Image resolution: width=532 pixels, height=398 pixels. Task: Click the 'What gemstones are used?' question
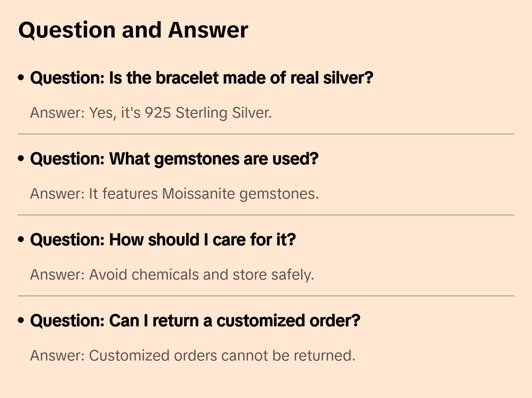[x=174, y=159]
